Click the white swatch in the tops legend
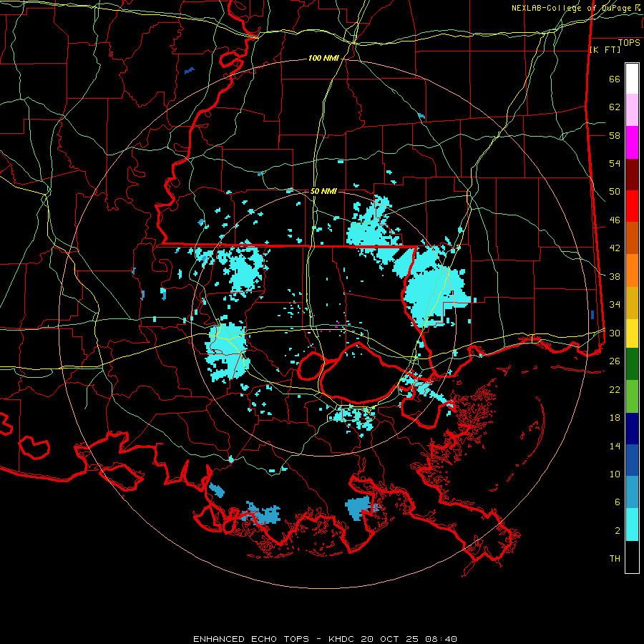Viewport: 644px width, 644px height. [x=632, y=79]
